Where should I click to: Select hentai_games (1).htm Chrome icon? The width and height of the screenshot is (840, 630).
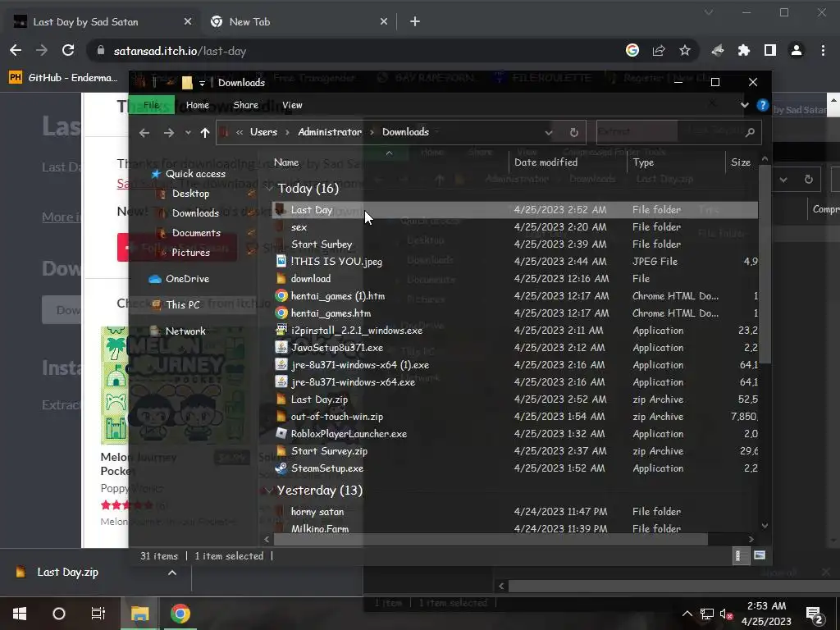tap(281, 295)
